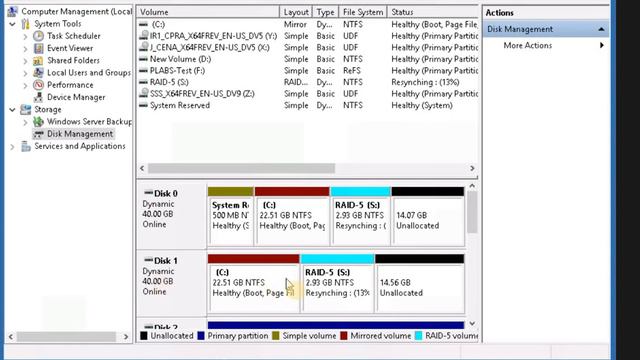This screenshot has width=640, height=360.
Task: Collapse the Disk Management actions section
Action: point(601,29)
